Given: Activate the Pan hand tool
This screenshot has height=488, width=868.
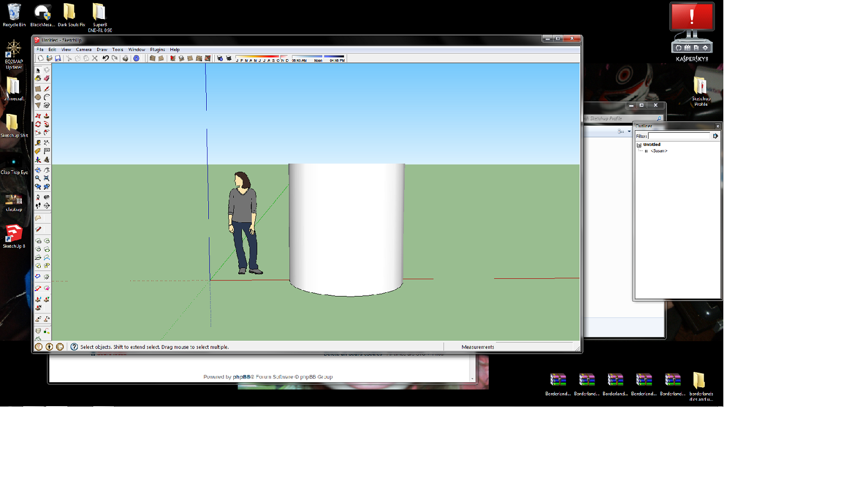Looking at the screenshot, I should [47, 170].
